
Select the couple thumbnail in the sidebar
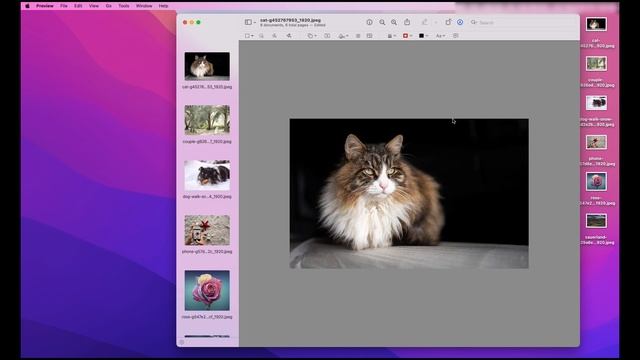click(207, 120)
